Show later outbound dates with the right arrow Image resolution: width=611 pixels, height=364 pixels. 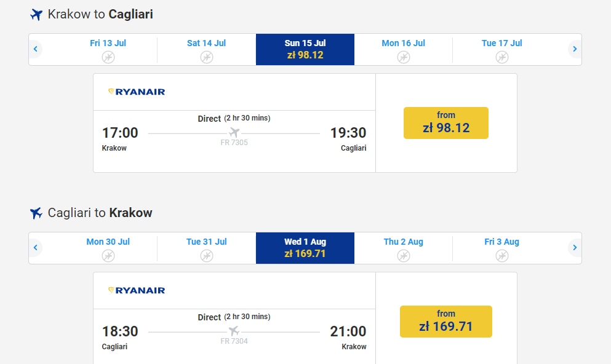click(575, 49)
